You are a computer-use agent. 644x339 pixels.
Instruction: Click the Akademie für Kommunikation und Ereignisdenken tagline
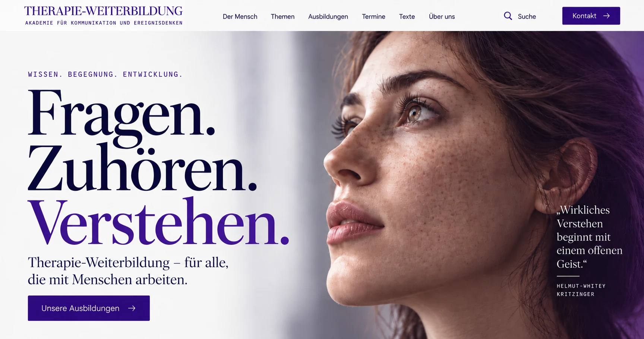104,23
